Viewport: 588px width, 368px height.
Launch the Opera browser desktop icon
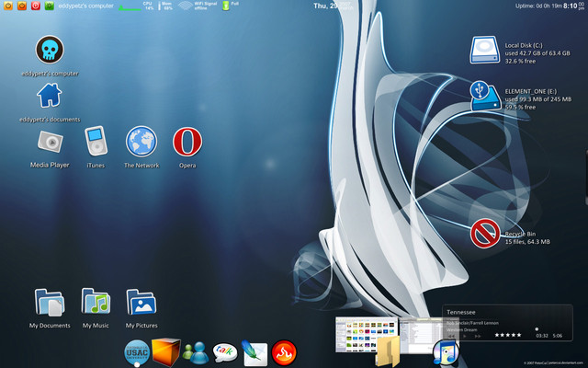(187, 142)
